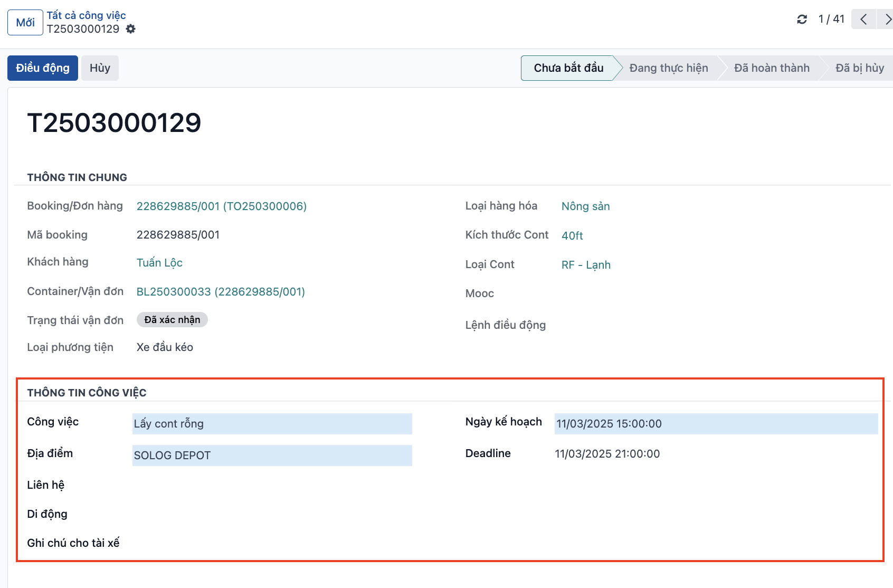This screenshot has height=588, width=893.
Task: Open the Tất cả công việc breadcrumb
Action: (86, 15)
